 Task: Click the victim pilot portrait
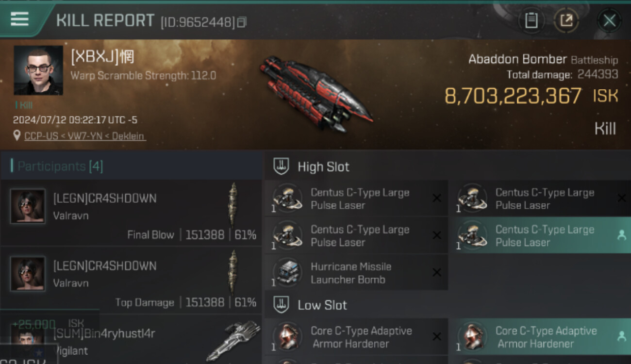click(x=38, y=70)
